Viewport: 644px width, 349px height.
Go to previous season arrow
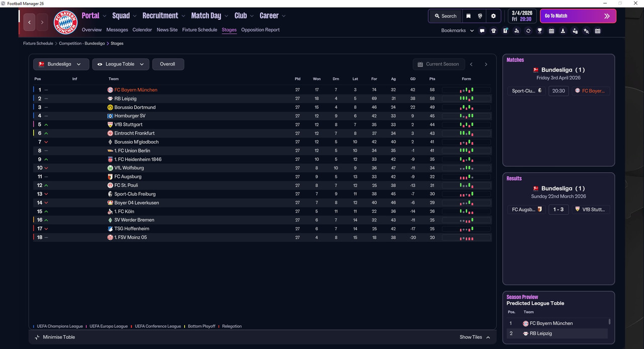coord(471,64)
